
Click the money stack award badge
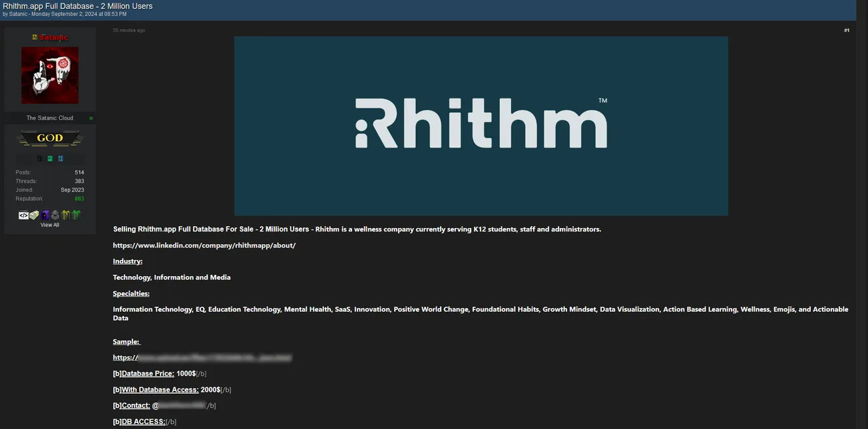(x=34, y=215)
